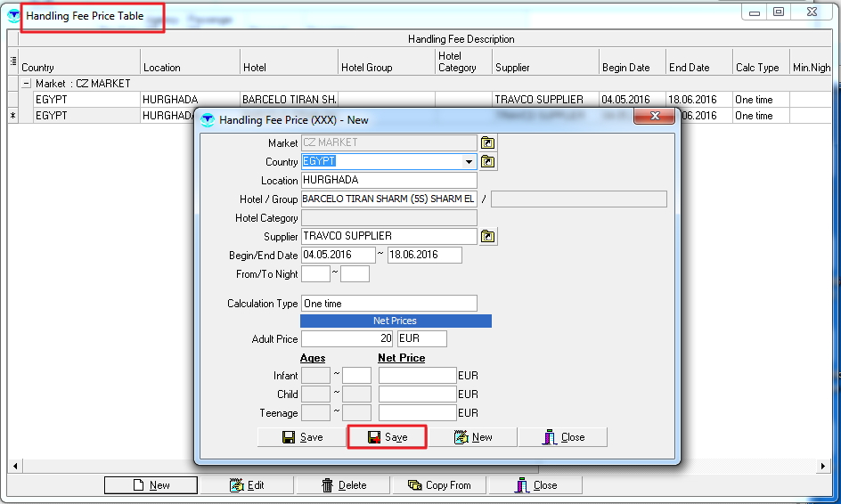Screen dimensions: 841x504
Task: Open the Country dropdown arrow
Action: 469,162
